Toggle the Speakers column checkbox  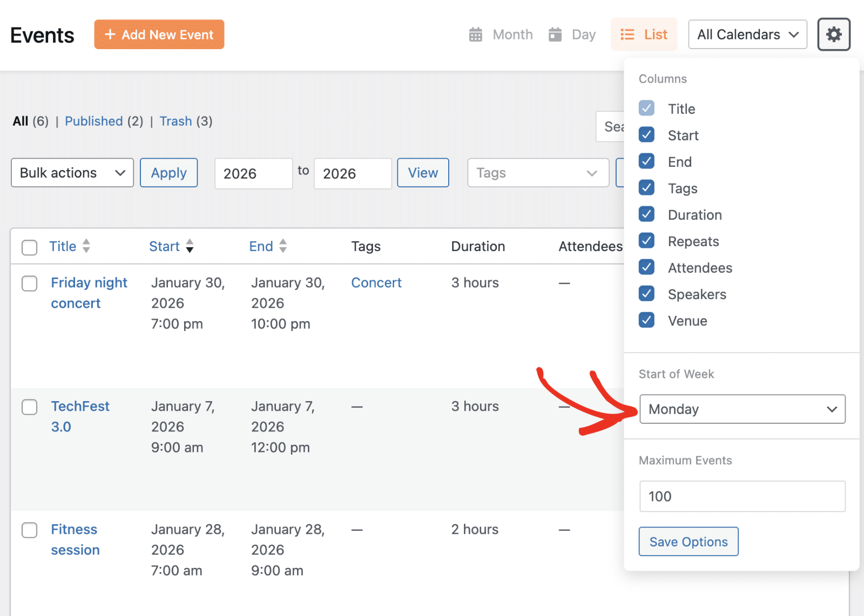646,294
